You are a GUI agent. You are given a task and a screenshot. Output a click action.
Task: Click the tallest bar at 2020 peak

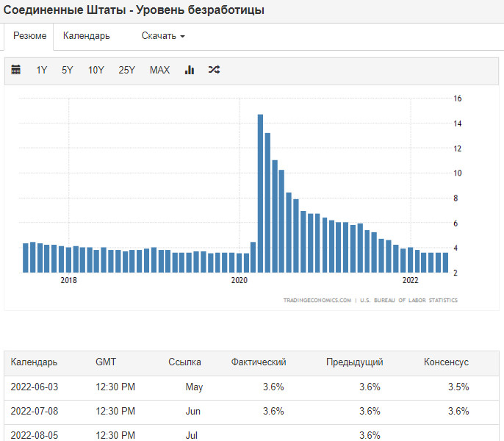coord(260,193)
